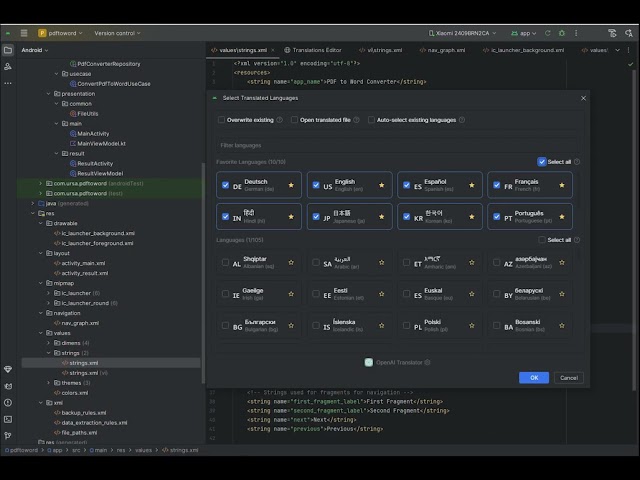Uncheck Select all for Favorite Languages
640x480 pixels.
(542, 162)
